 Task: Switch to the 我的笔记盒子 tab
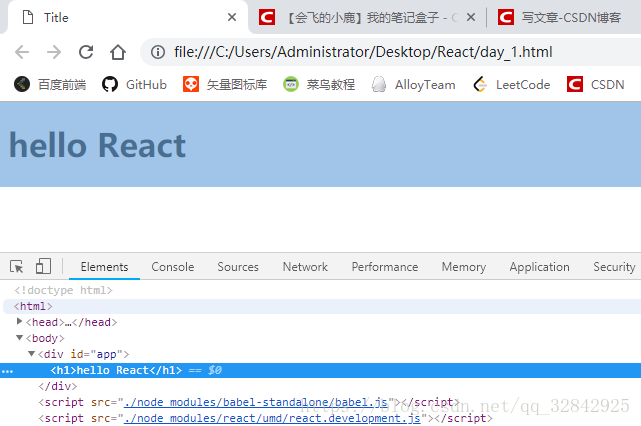[367, 18]
